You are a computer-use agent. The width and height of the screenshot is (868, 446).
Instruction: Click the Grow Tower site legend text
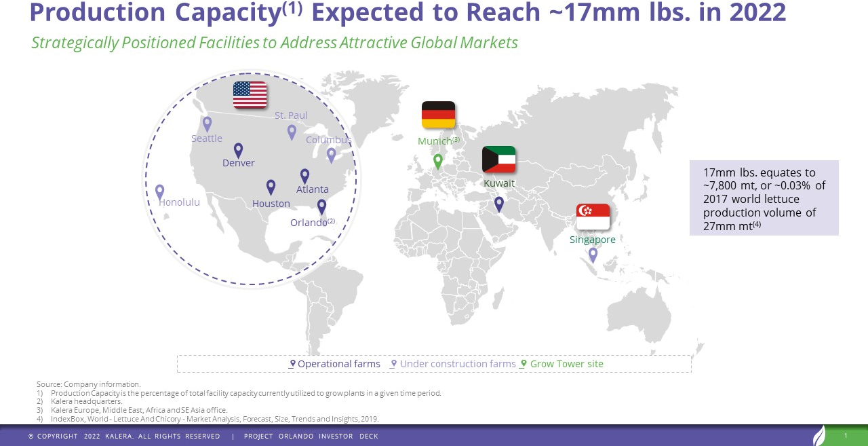(x=567, y=364)
